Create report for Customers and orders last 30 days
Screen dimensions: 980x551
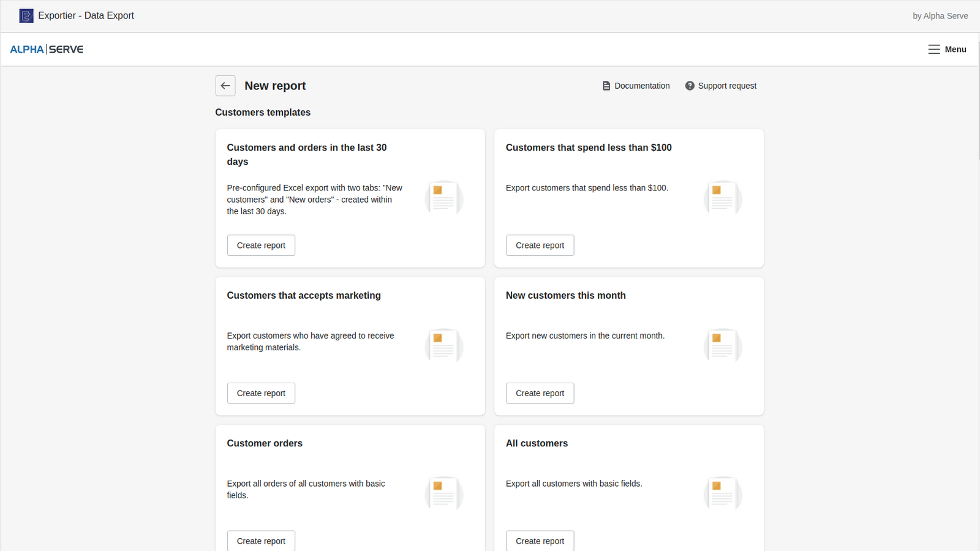261,246
